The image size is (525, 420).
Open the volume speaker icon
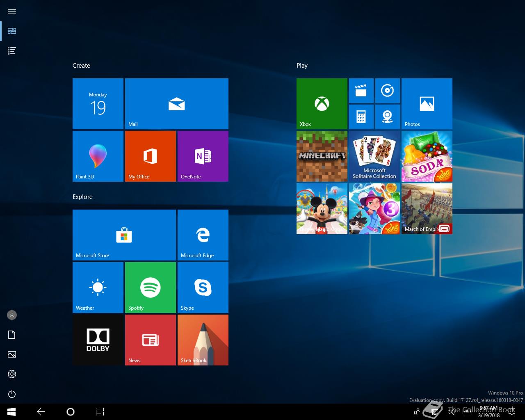[451, 412]
